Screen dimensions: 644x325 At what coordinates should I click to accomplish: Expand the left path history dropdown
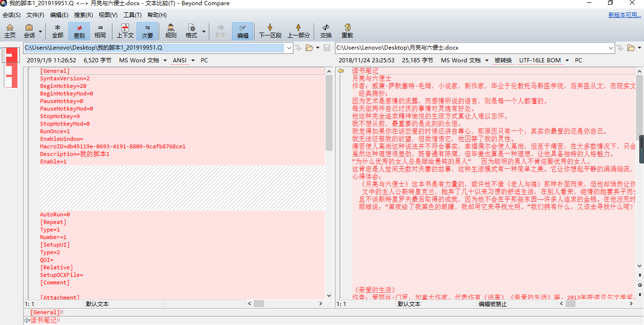pyautogui.click(x=289, y=48)
